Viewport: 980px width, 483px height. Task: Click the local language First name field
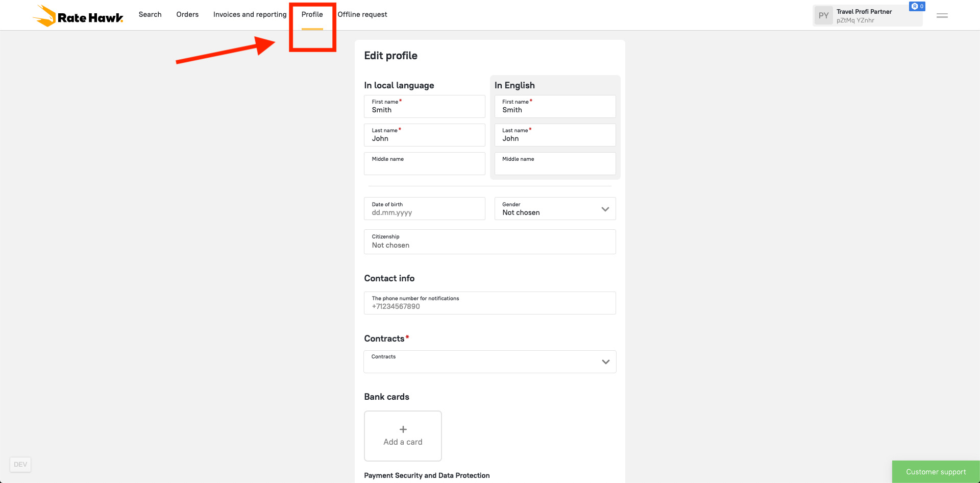pos(424,107)
